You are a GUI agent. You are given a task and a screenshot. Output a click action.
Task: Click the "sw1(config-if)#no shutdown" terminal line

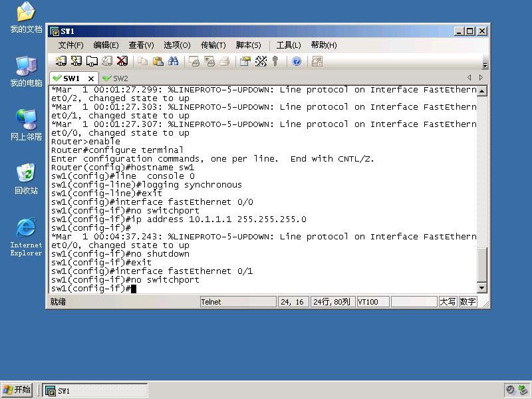point(120,254)
